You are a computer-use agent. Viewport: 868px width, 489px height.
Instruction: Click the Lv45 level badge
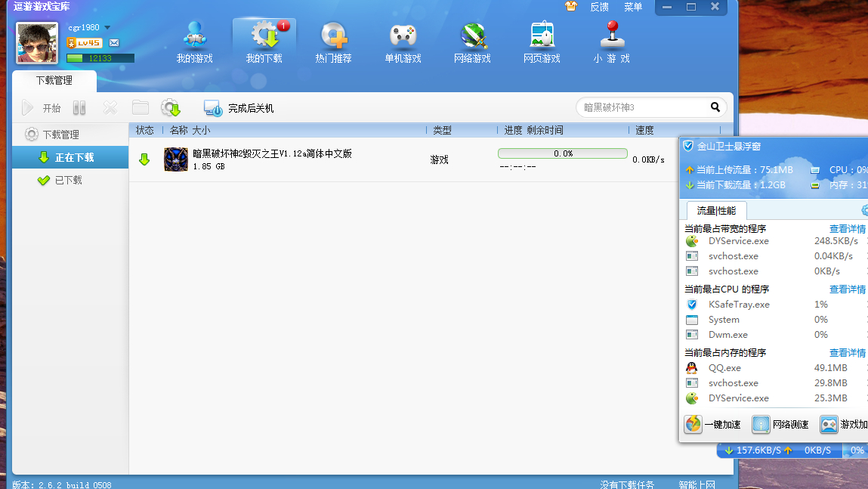pyautogui.click(x=84, y=42)
